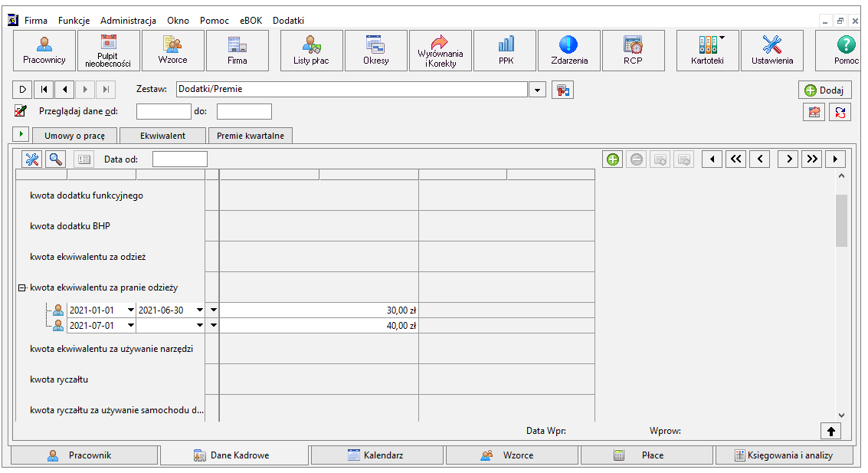Switch to the Premie kwartalne tab
This screenshot has width=868, height=473.
click(x=251, y=136)
